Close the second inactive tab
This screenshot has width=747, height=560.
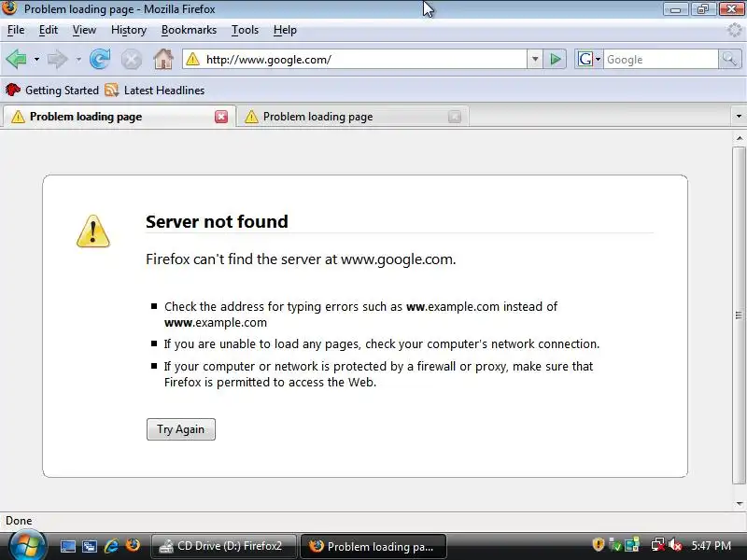455,117
